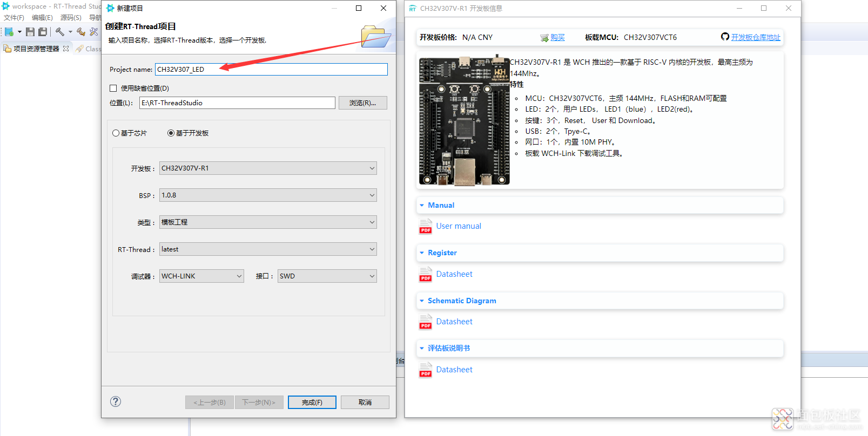Open the 编辑(E) menu
The height and width of the screenshot is (436, 868).
tap(42, 18)
